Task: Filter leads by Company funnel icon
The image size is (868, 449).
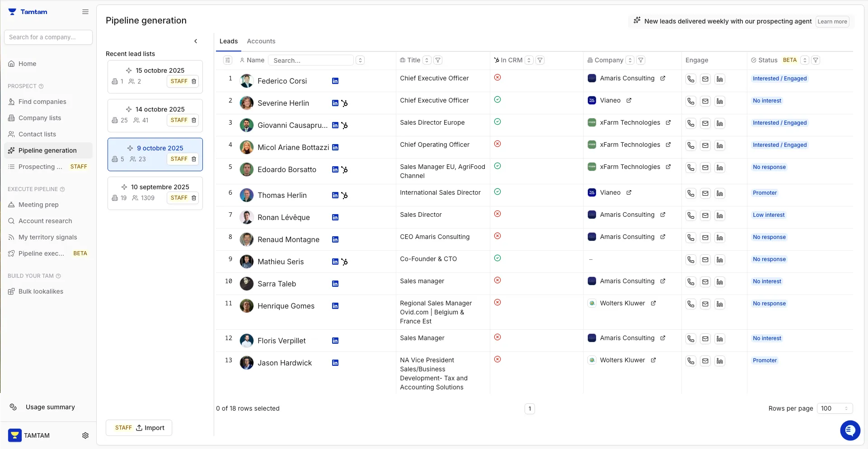Action: (641, 60)
